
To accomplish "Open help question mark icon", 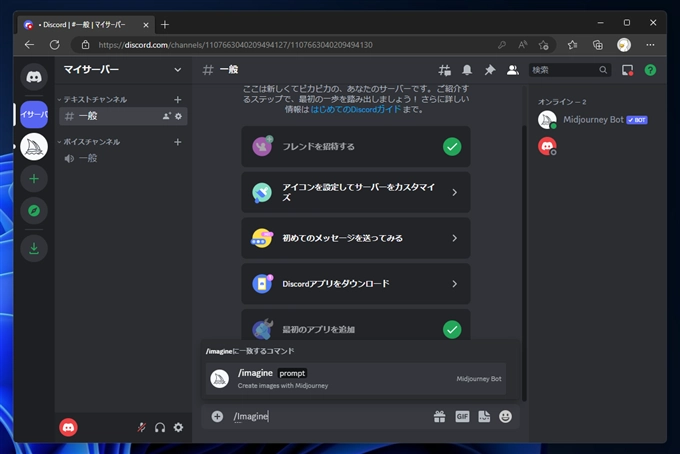I will 650,70.
